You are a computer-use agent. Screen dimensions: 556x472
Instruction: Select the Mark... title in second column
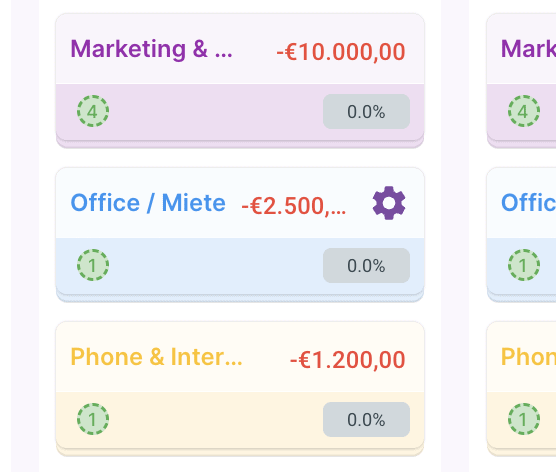tap(528, 49)
